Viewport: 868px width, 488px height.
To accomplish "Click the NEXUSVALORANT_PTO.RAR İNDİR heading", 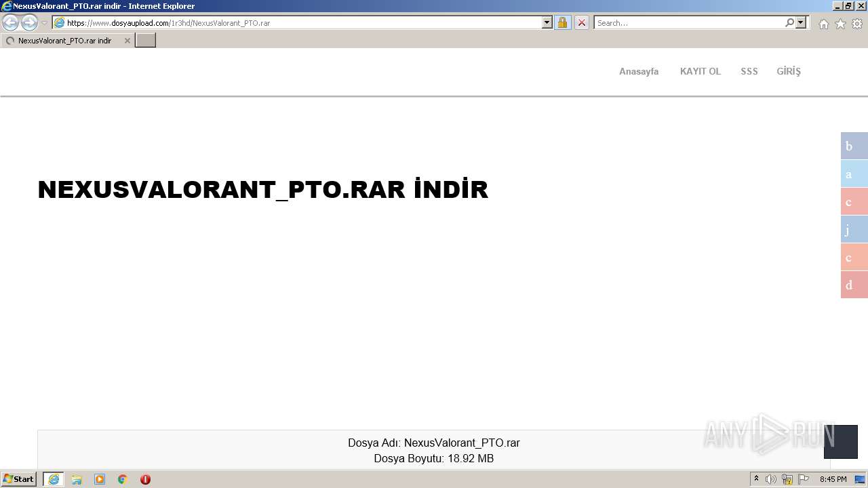I will [x=263, y=190].
